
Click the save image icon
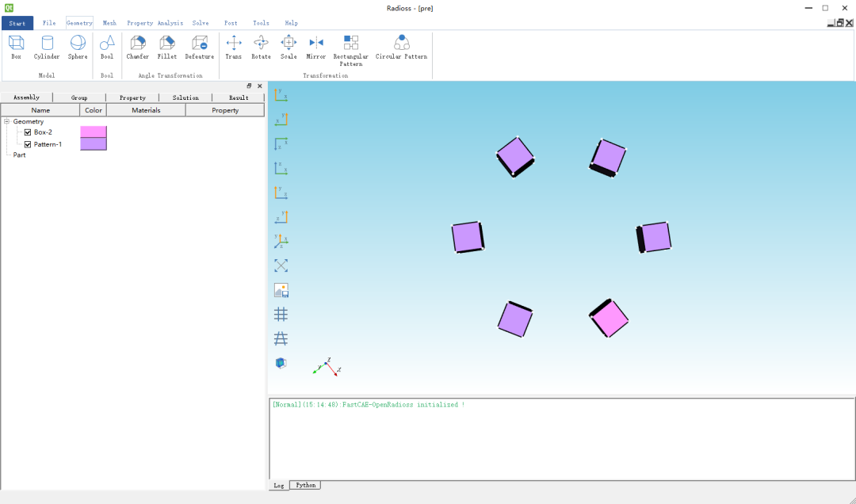click(x=281, y=290)
